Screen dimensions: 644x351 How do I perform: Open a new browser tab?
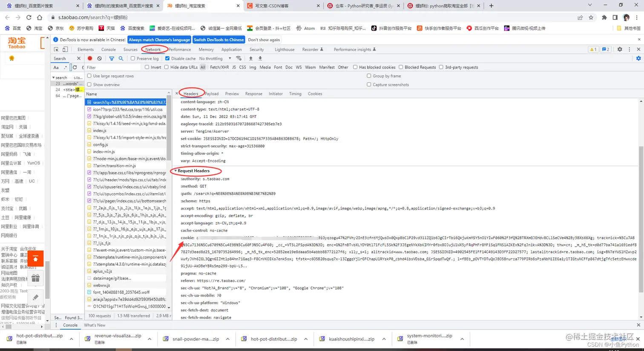click(491, 6)
